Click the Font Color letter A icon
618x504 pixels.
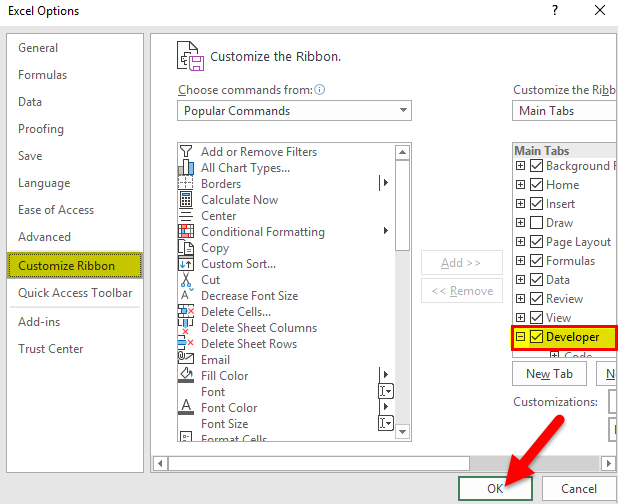[186, 407]
